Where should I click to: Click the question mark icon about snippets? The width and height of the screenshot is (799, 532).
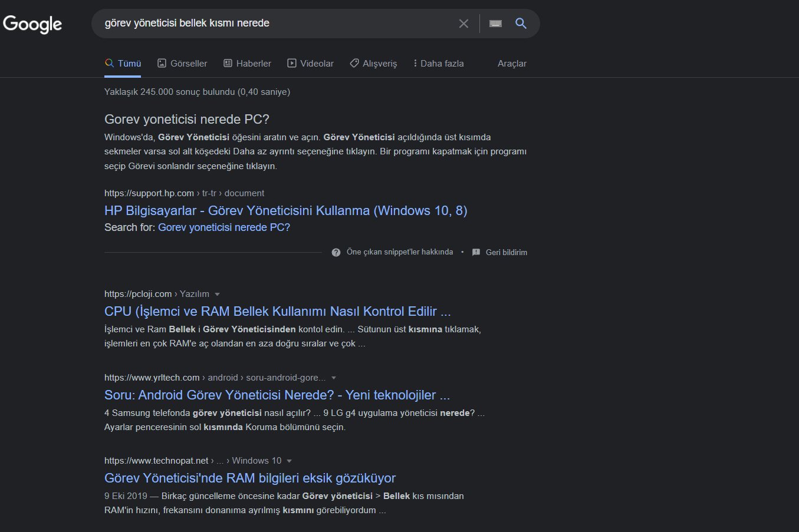pos(336,252)
